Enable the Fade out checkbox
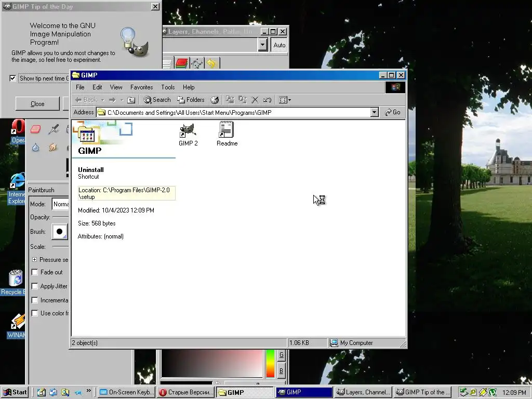The height and width of the screenshot is (399, 532). click(x=35, y=272)
